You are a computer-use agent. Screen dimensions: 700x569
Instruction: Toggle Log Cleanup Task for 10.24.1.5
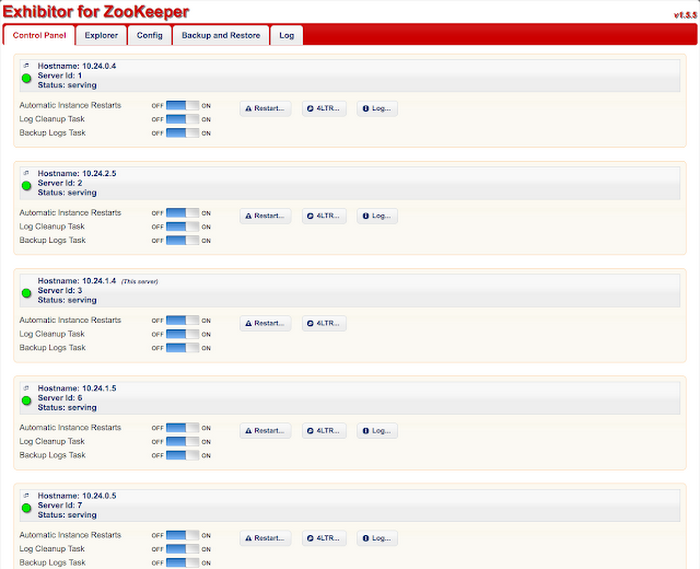coord(182,442)
